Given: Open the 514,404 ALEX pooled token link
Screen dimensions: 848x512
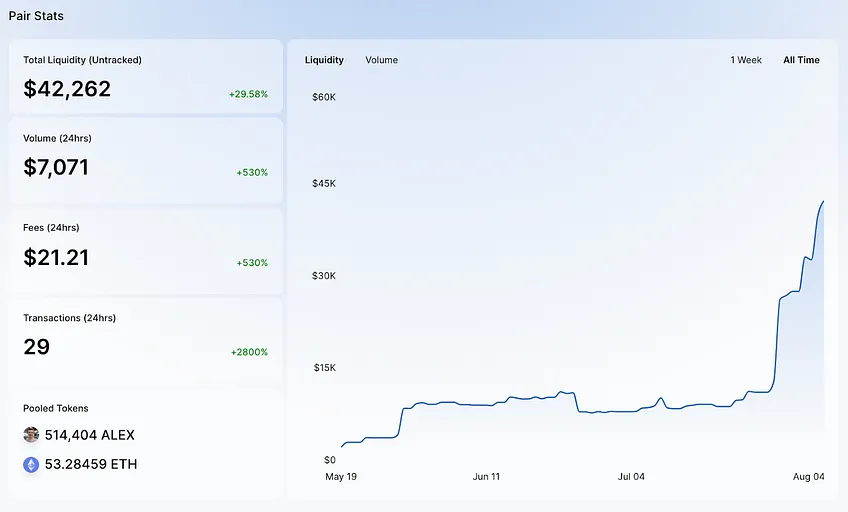Looking at the screenshot, I should pyautogui.click(x=90, y=435).
